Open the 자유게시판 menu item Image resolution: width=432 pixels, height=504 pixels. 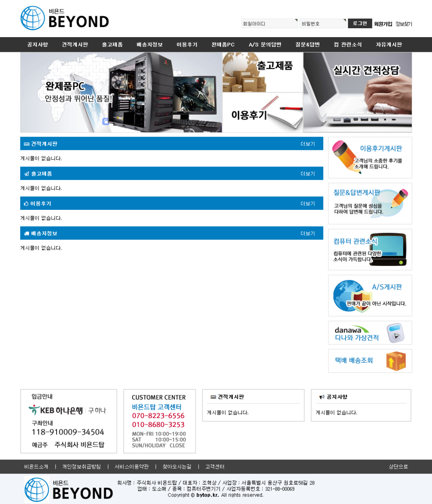click(389, 45)
